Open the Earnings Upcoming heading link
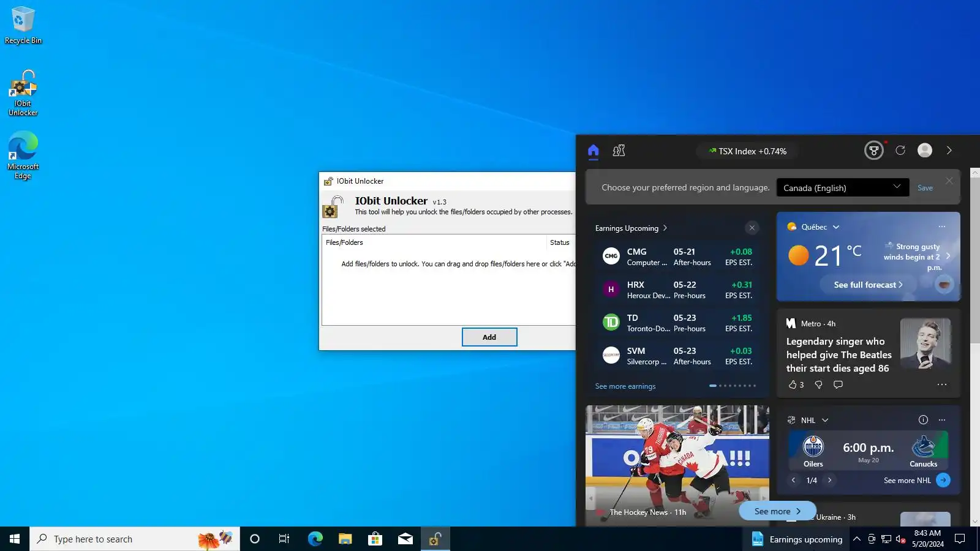980x551 pixels. [631, 228]
